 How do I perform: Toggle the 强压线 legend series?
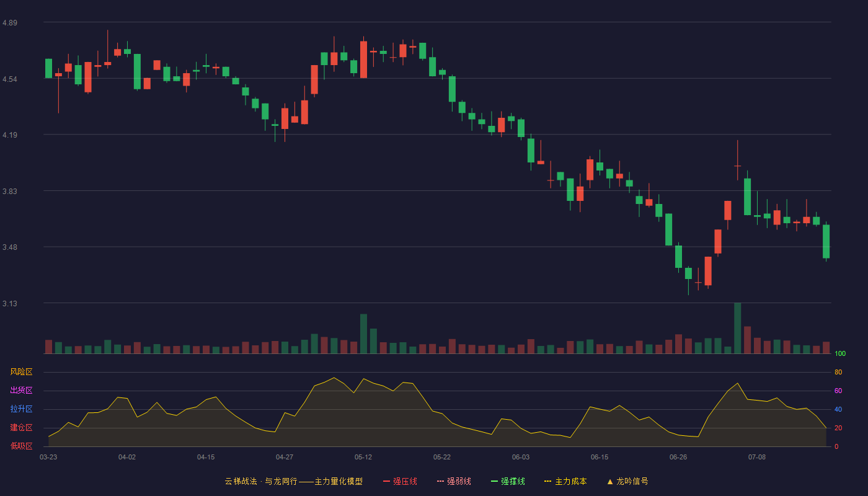(400, 481)
